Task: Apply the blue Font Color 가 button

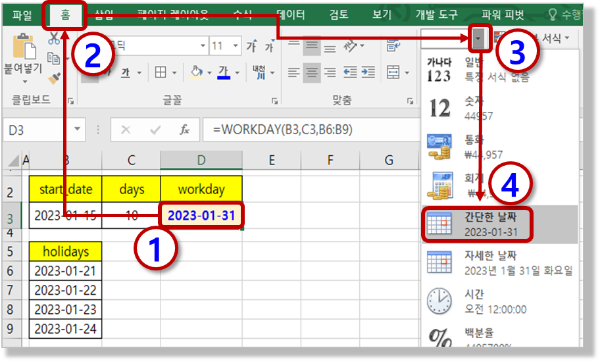Action: point(224,72)
